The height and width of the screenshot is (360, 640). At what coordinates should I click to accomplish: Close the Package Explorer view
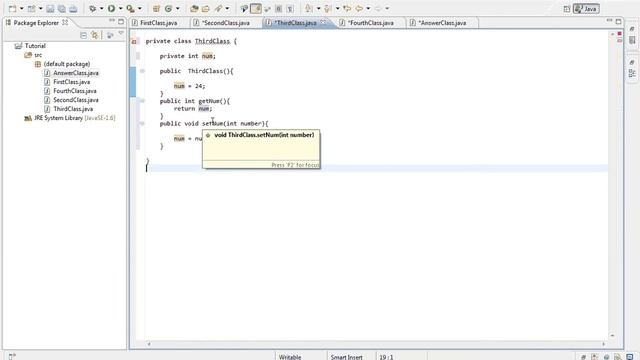pos(65,22)
